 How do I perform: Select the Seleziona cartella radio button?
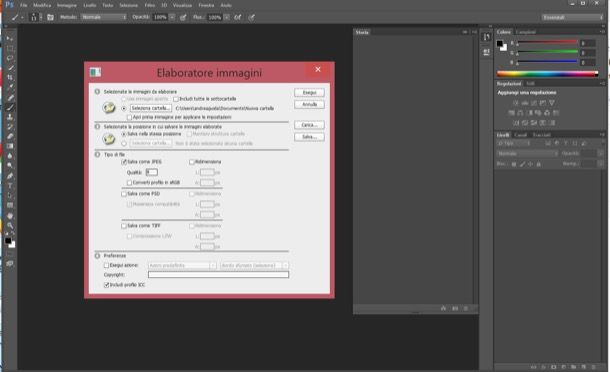pos(124,108)
